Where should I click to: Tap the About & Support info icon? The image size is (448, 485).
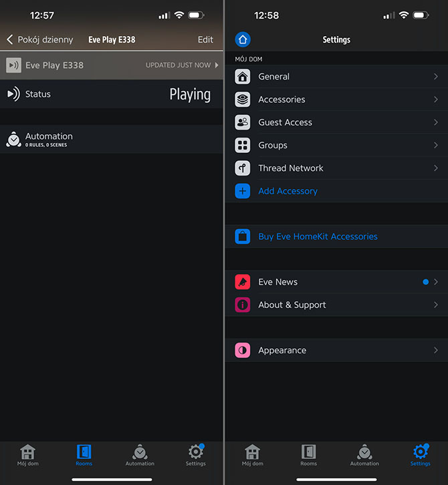(x=243, y=305)
